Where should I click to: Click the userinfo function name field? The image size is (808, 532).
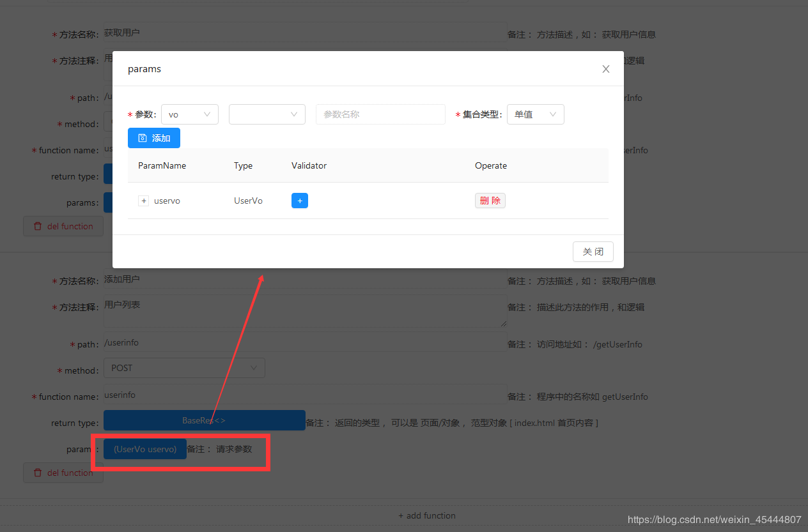click(305, 394)
